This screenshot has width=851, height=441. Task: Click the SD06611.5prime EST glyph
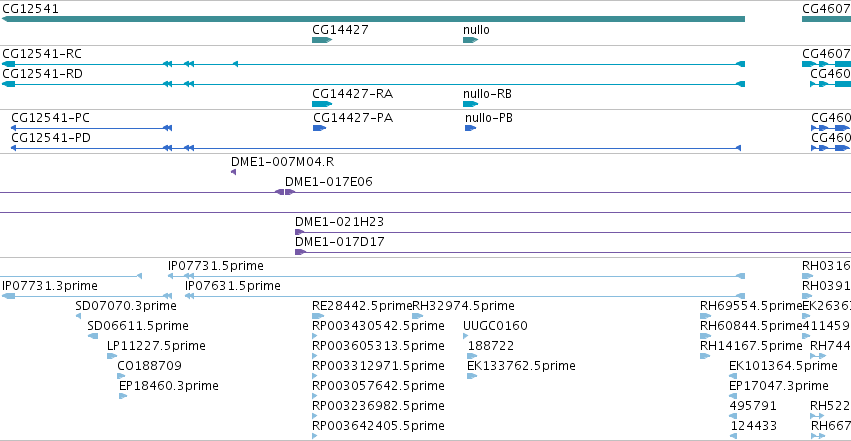[93, 336]
